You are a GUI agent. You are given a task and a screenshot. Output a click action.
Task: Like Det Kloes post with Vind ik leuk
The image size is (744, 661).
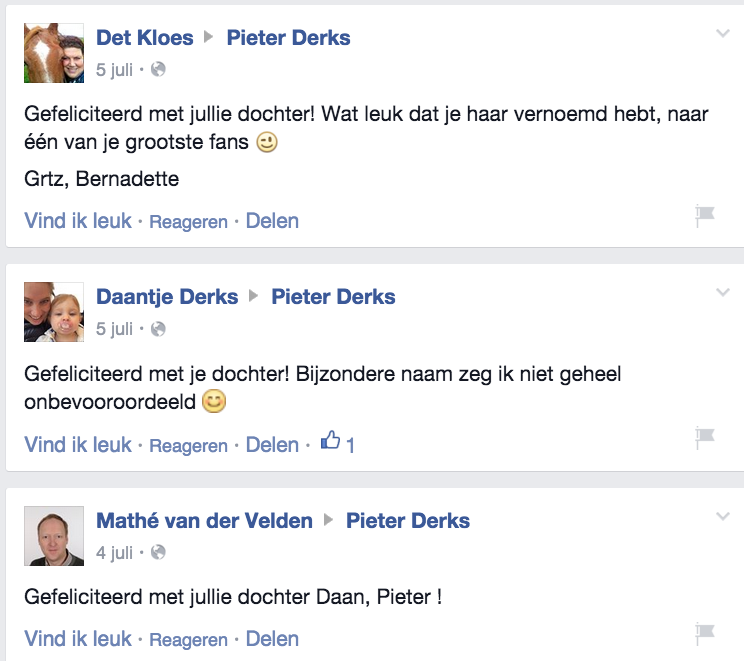(78, 220)
